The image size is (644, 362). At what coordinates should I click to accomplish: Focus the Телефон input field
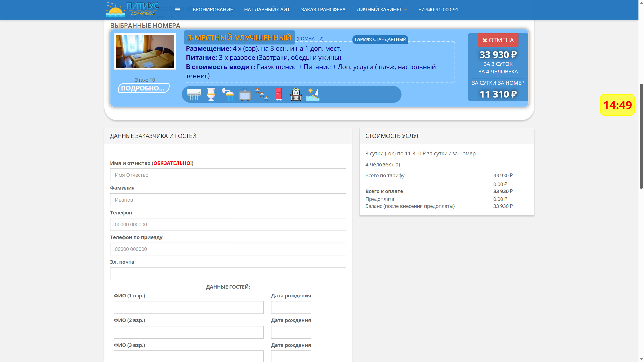228,224
